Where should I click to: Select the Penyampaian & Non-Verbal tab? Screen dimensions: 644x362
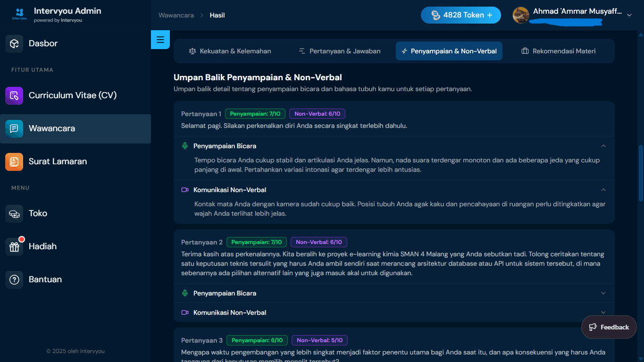pyautogui.click(x=449, y=51)
